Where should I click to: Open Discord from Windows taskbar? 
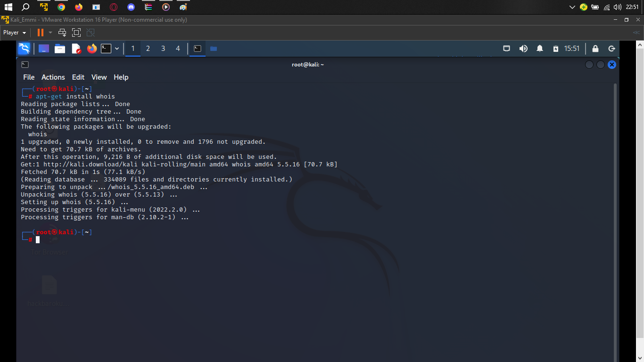click(131, 7)
